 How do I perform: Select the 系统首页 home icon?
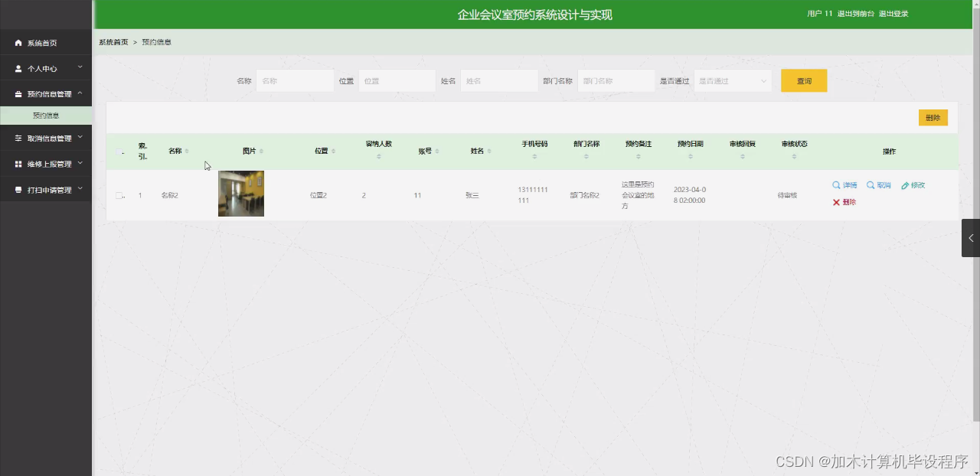point(17,42)
